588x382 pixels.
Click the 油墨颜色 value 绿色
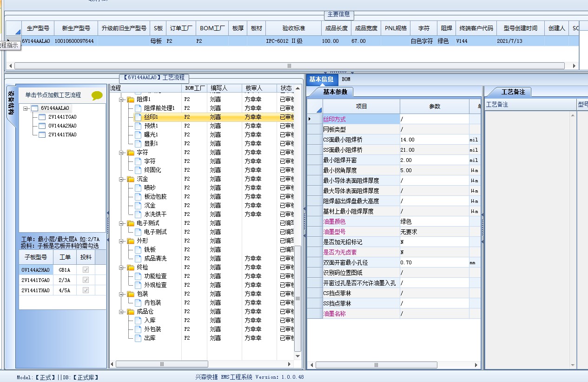click(x=406, y=221)
